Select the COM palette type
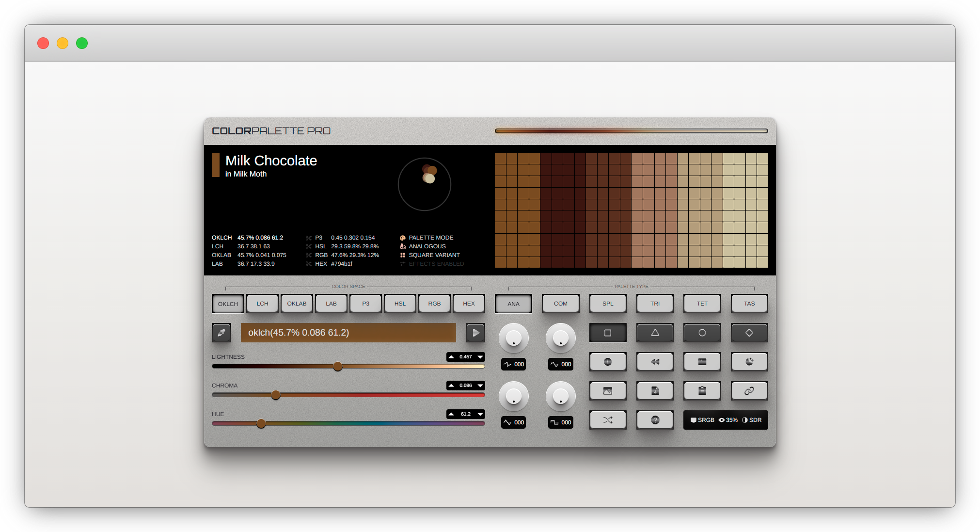Screen dimensions: 980x532 click(560, 304)
